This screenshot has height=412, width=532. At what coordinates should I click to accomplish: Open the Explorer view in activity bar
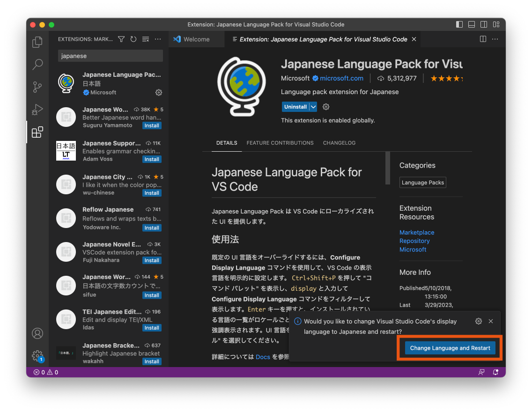(37, 42)
